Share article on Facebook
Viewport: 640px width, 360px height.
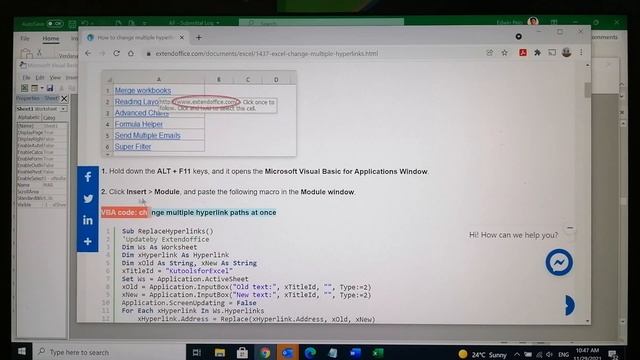click(88, 177)
